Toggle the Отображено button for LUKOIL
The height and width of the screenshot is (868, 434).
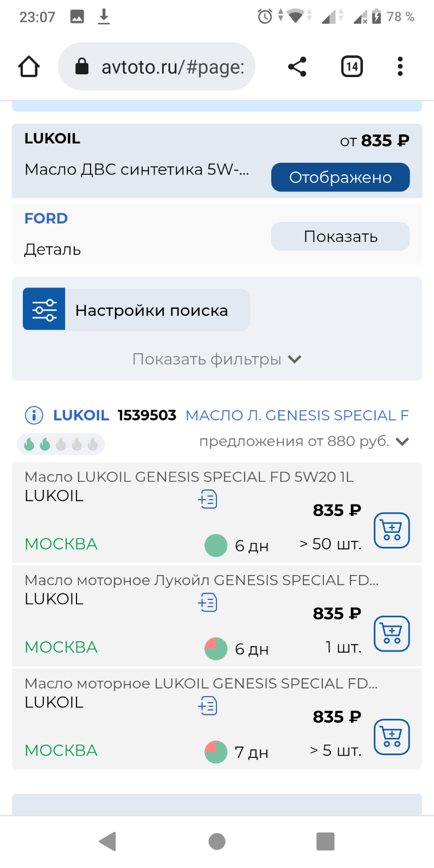pyautogui.click(x=340, y=177)
